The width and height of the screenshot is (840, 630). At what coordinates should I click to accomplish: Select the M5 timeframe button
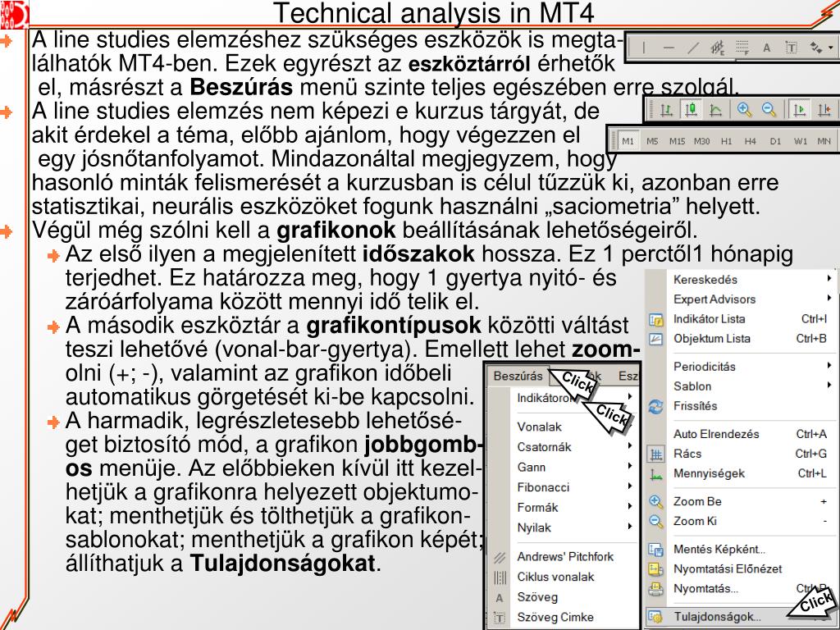tap(652, 141)
